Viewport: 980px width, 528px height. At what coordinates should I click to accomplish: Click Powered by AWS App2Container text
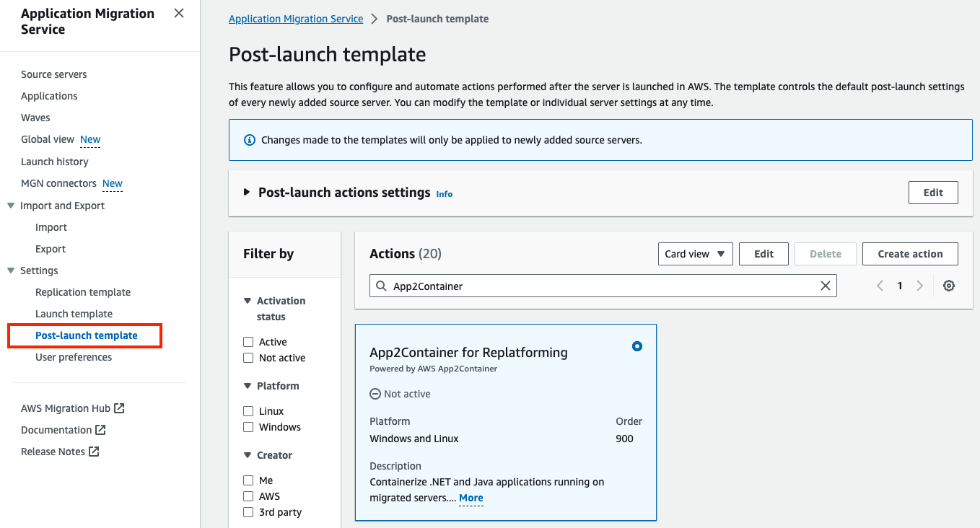point(434,369)
